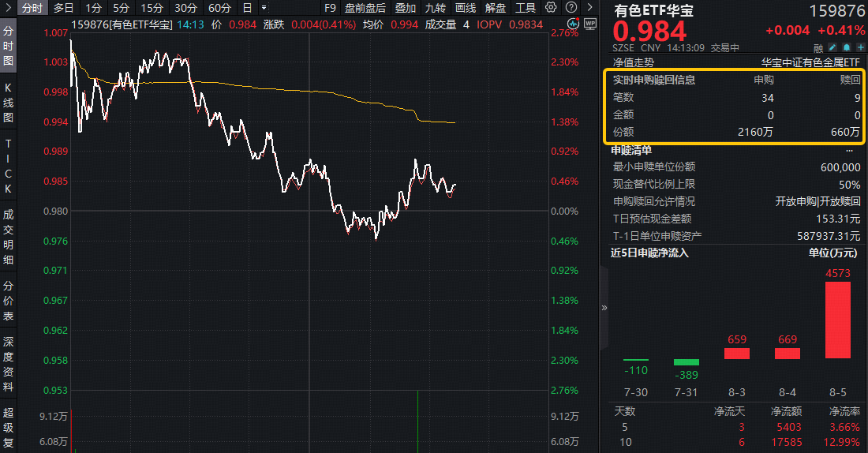Click the pencil edit icon beside 融
868x453 pixels.
[832, 47]
